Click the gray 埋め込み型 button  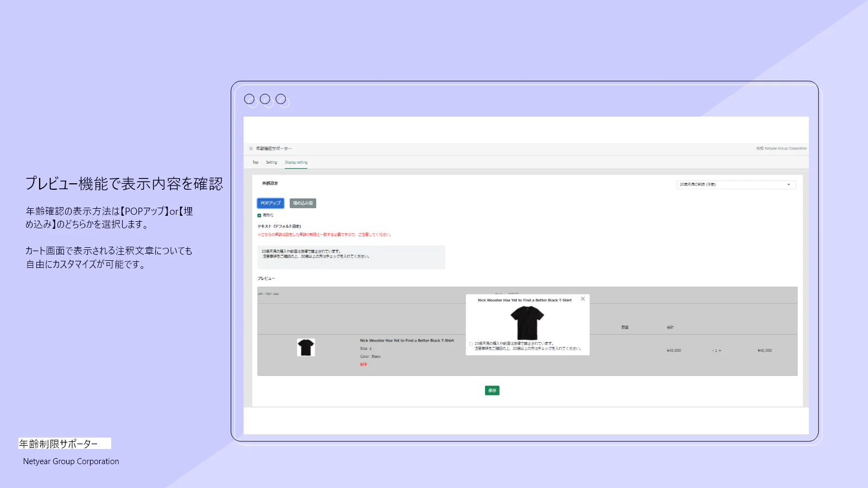303,203
